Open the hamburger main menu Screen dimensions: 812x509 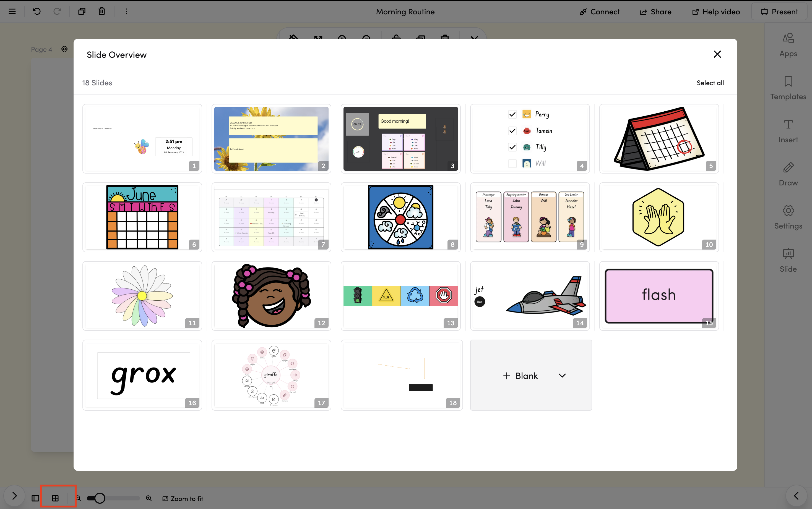(x=12, y=11)
